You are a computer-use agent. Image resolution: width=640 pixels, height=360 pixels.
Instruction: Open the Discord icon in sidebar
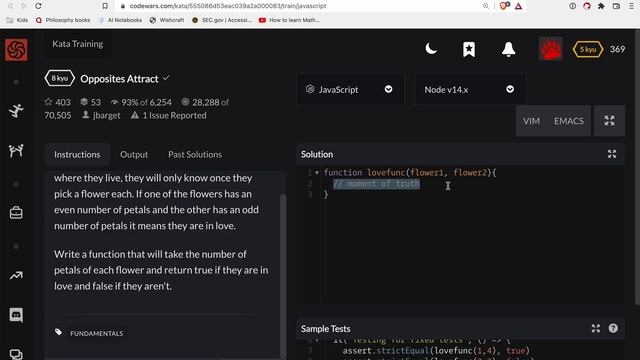16,315
